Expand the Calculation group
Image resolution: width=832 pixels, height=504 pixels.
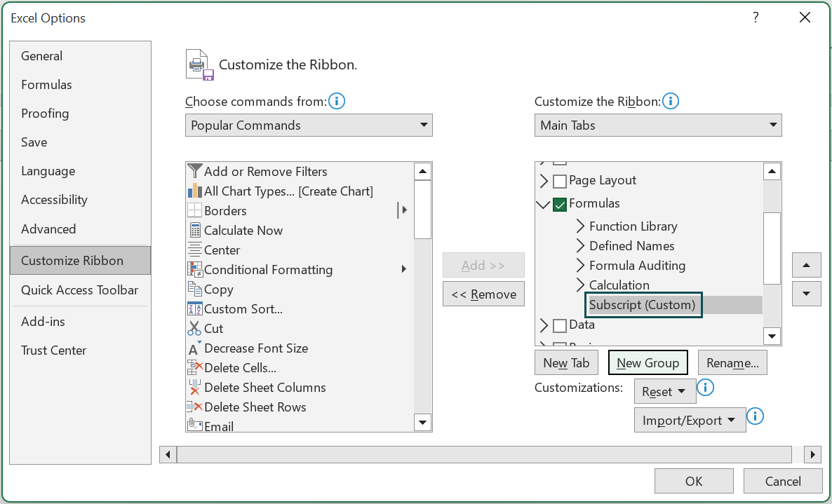tap(580, 285)
